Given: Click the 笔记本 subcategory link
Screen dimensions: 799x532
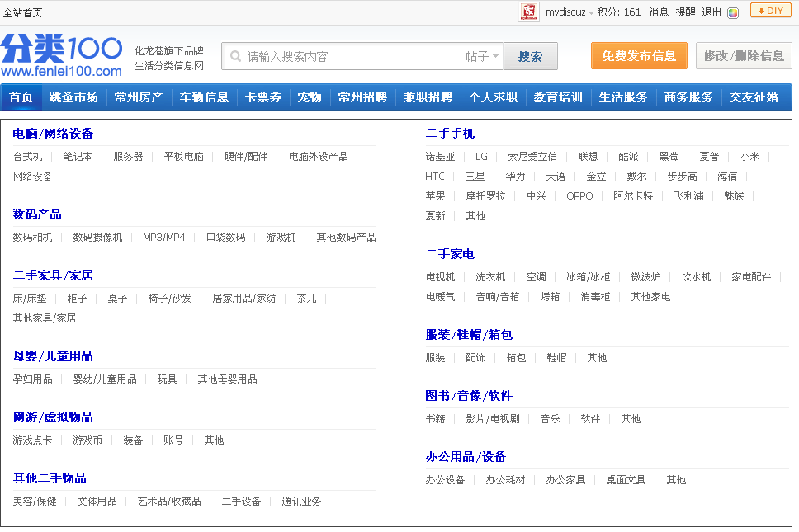Looking at the screenshot, I should click(x=78, y=156).
